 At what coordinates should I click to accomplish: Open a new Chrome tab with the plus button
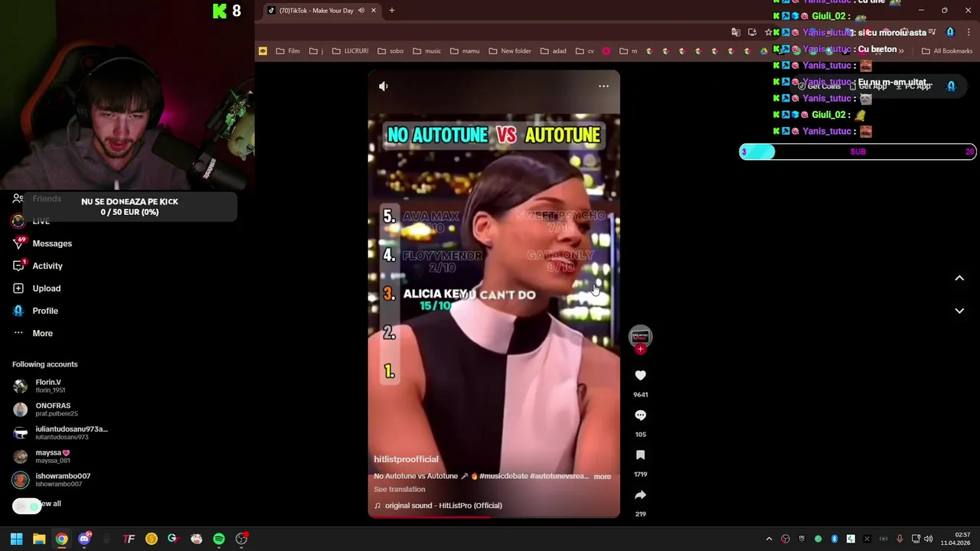(x=391, y=11)
